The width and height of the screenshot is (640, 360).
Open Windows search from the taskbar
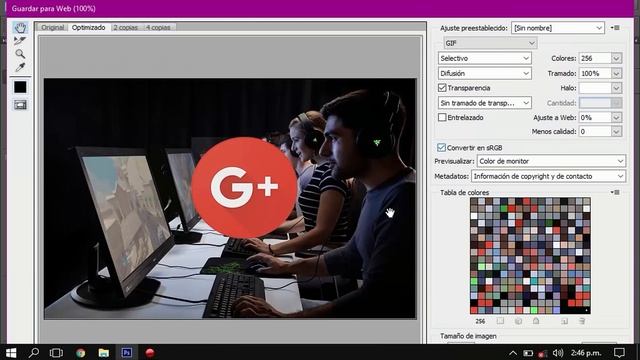(33, 353)
